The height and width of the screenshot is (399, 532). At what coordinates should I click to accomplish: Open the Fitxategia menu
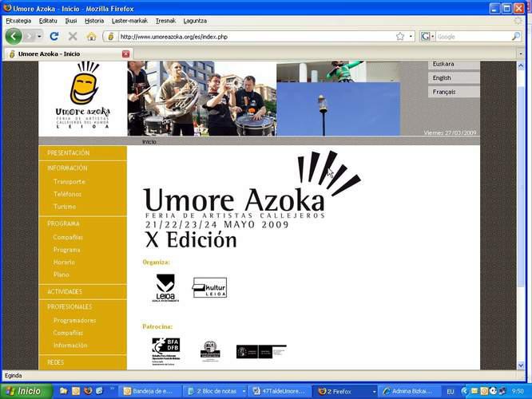tap(18, 21)
